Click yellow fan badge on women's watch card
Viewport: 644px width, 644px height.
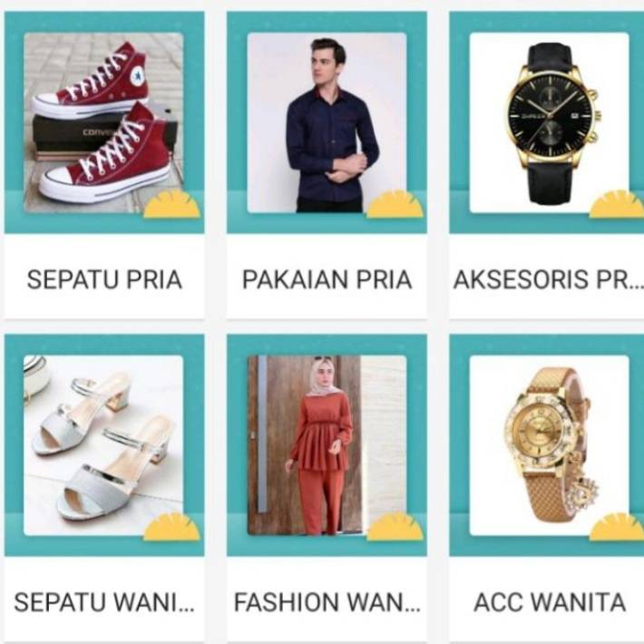pos(617,526)
